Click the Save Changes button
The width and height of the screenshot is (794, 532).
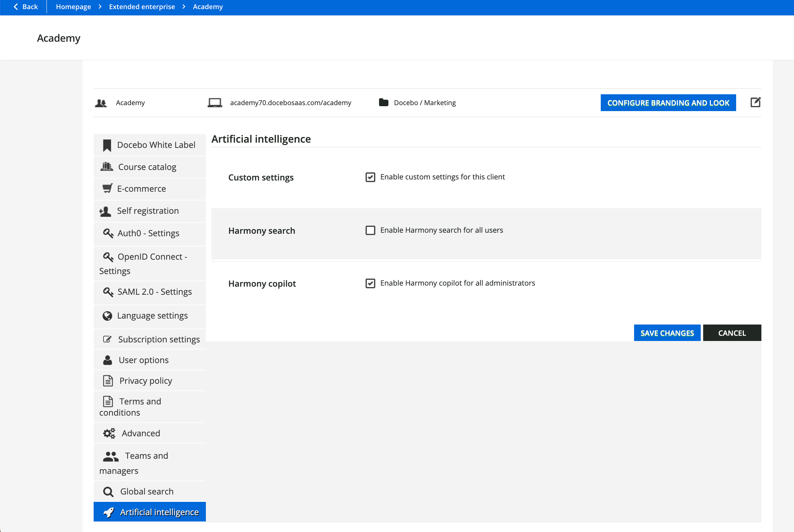[x=667, y=333]
